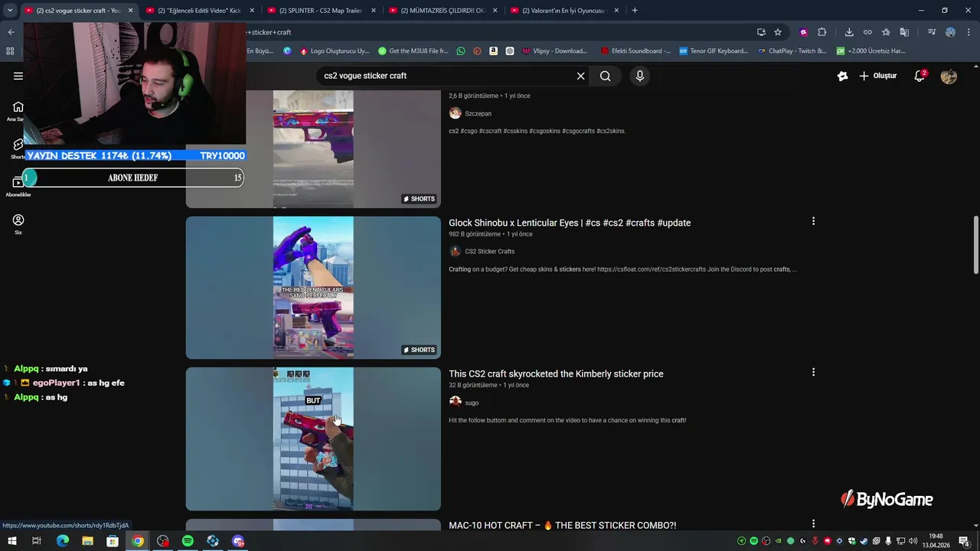Open tab search dropdown arrow
Image resolution: width=980 pixels, height=551 pixels.
[10, 11]
